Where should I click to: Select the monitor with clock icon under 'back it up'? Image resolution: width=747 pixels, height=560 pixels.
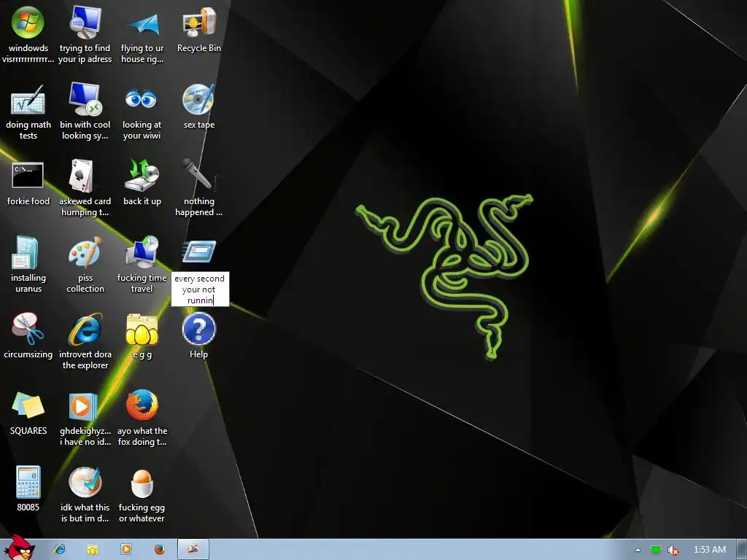[142, 252]
